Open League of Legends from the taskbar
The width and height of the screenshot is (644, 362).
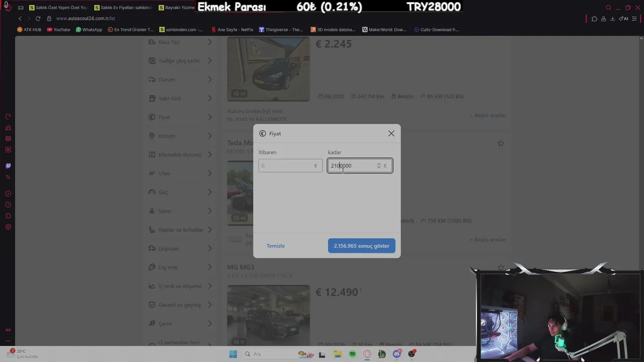pyautogui.click(x=382, y=354)
